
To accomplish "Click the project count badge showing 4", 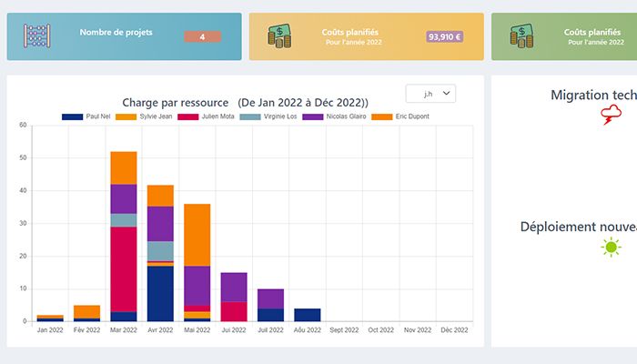I will pos(202,37).
